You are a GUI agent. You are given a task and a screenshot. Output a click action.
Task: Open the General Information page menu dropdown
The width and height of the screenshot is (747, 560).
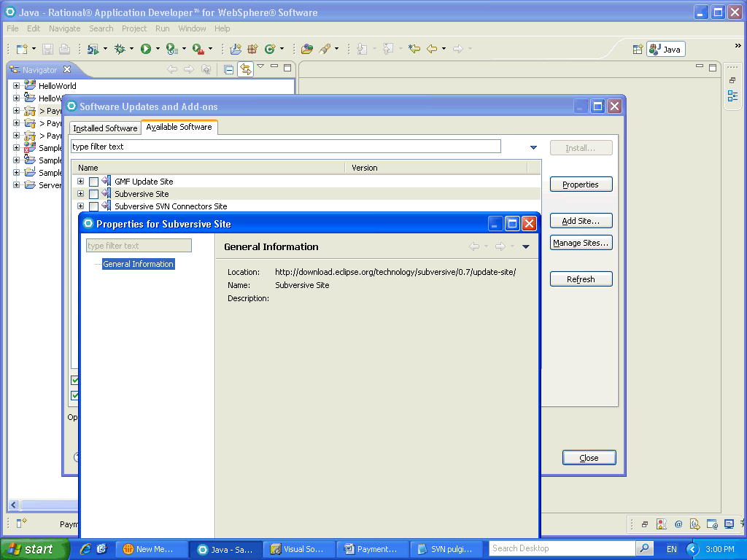pyautogui.click(x=526, y=246)
